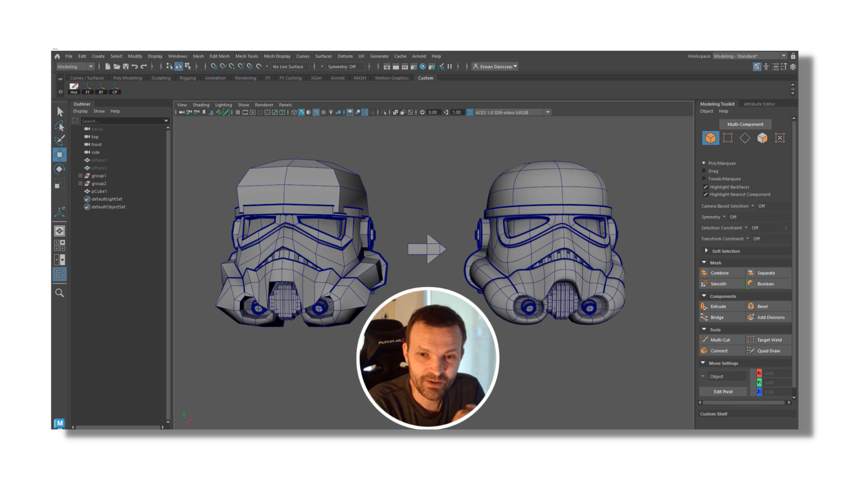Choose the Paint selection tool
The height and width of the screenshot is (488, 868).
click(x=60, y=140)
